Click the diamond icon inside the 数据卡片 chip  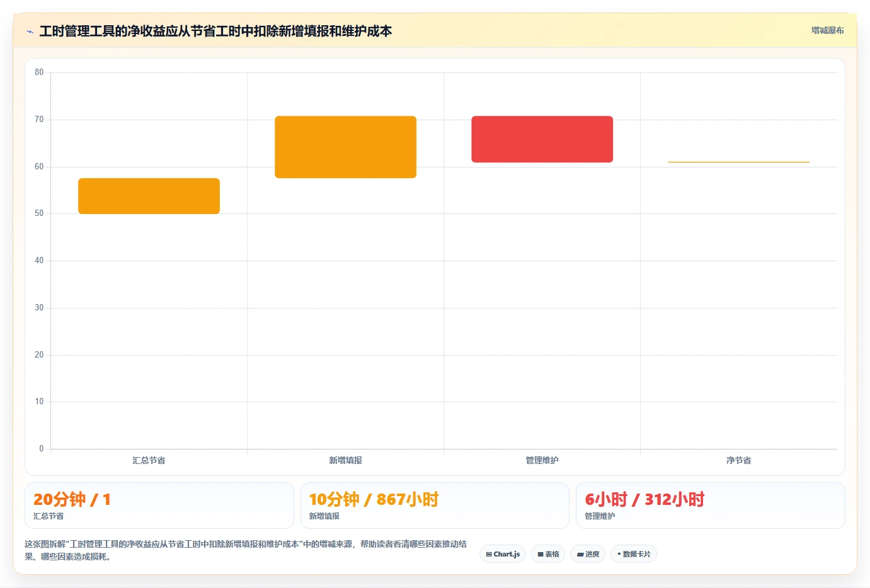coord(619,554)
